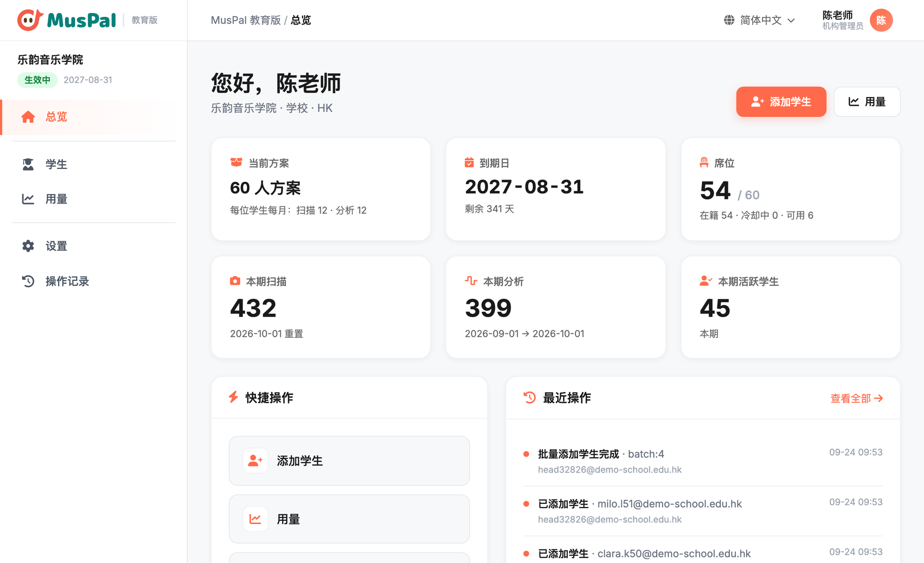Click the calendar icon on 到期日 card

[x=469, y=163]
